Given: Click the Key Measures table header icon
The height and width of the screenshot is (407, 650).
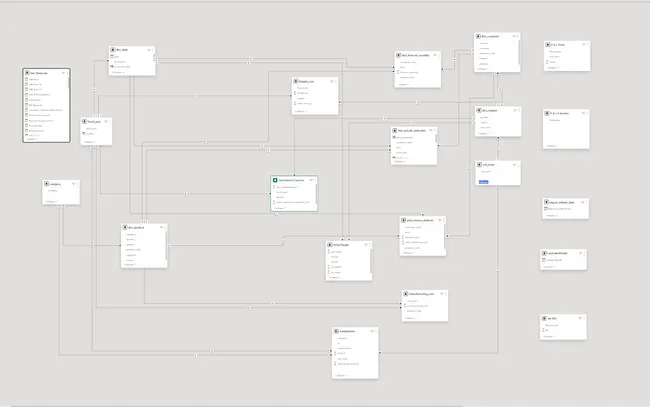Looking at the screenshot, I should pos(27,73).
